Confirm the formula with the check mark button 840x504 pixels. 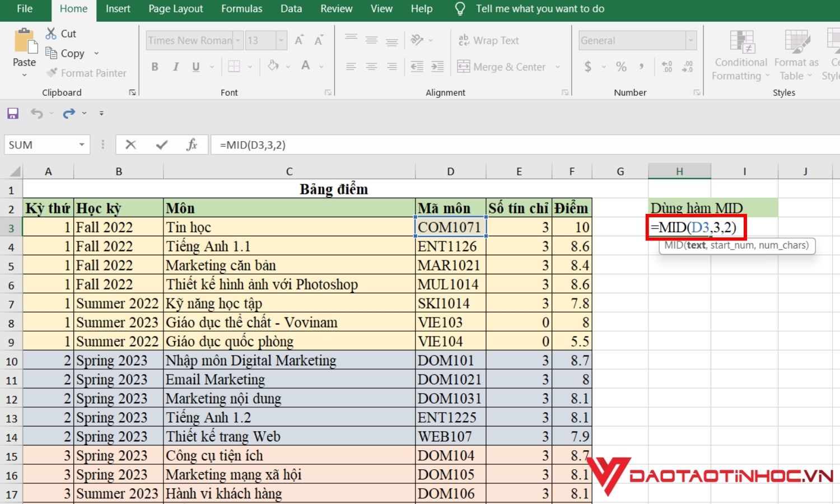click(161, 144)
